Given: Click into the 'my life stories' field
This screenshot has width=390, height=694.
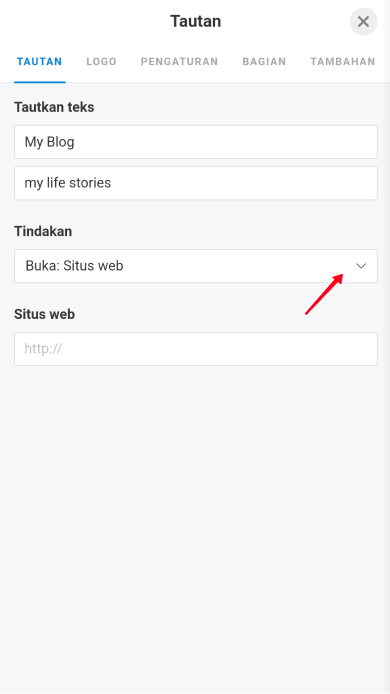Looking at the screenshot, I should point(196,183).
